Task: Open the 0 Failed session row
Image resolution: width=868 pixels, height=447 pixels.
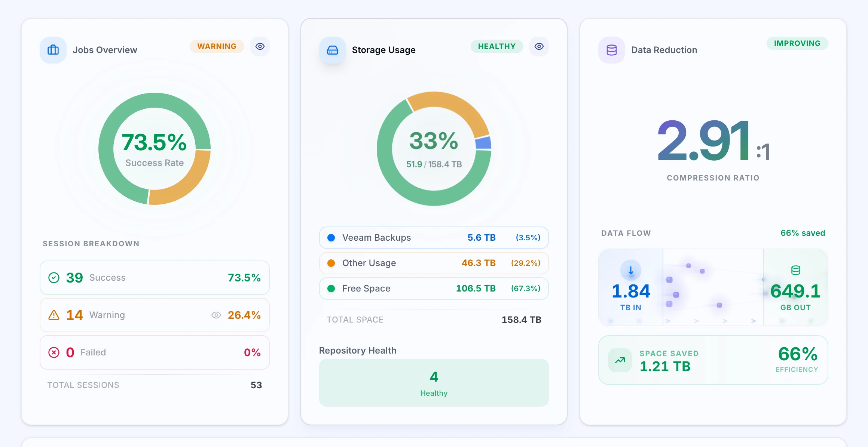Action: (155, 352)
